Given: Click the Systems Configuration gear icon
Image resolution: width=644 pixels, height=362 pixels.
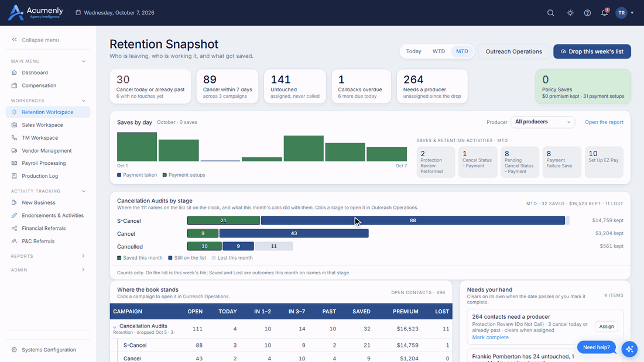Looking at the screenshot, I should tap(15, 350).
